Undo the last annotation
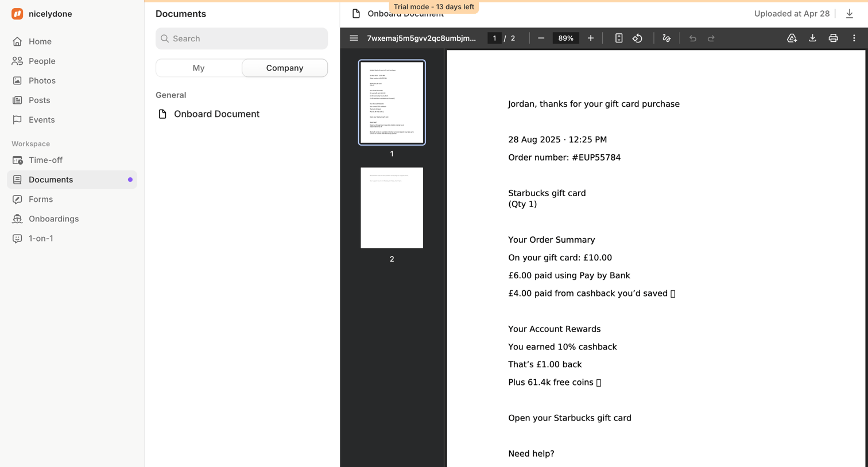 692,38
